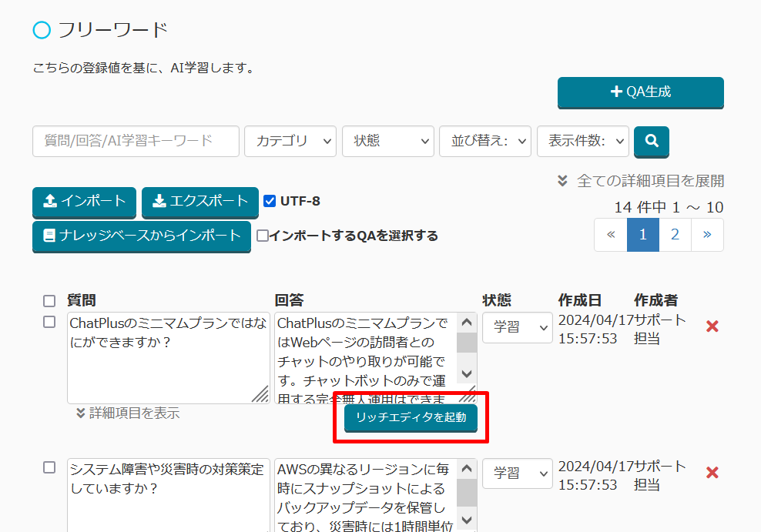Expand 全ての詳細項目を展開
761x532 pixels.
coord(641,181)
